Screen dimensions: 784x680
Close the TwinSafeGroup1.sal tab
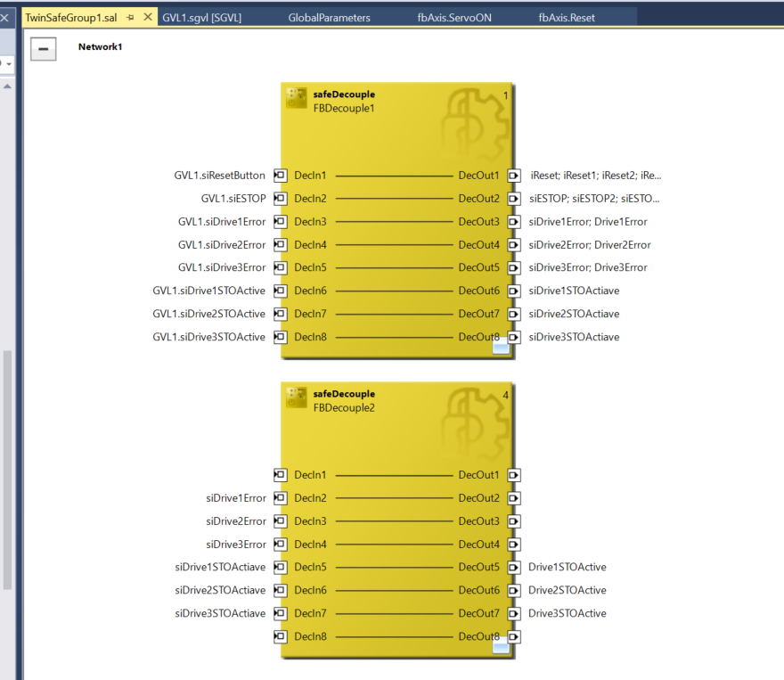click(148, 17)
